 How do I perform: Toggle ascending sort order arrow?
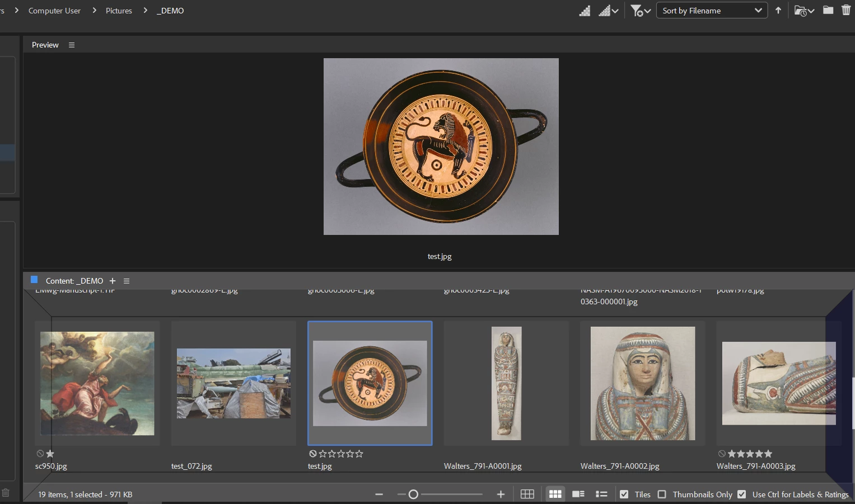pos(778,11)
